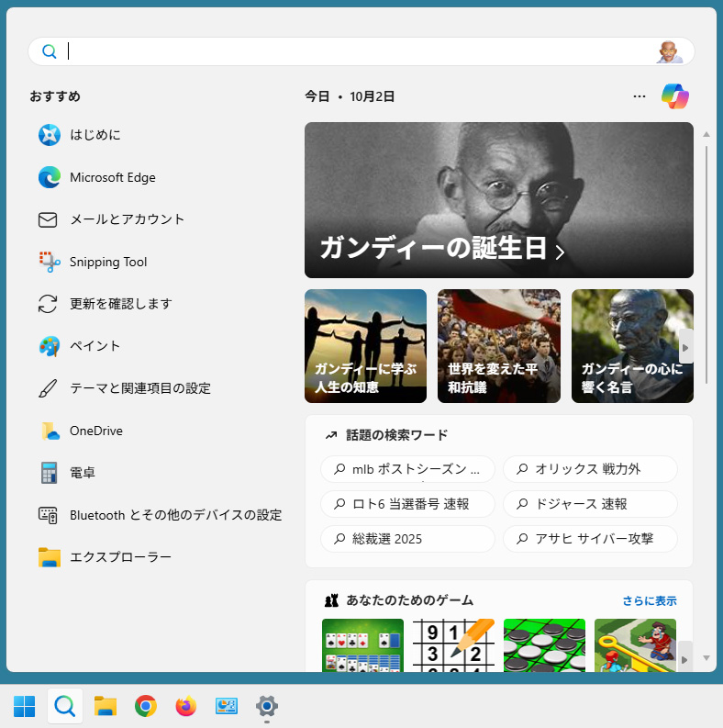Click the search text input field
This screenshot has height=728, width=723.
click(x=358, y=51)
